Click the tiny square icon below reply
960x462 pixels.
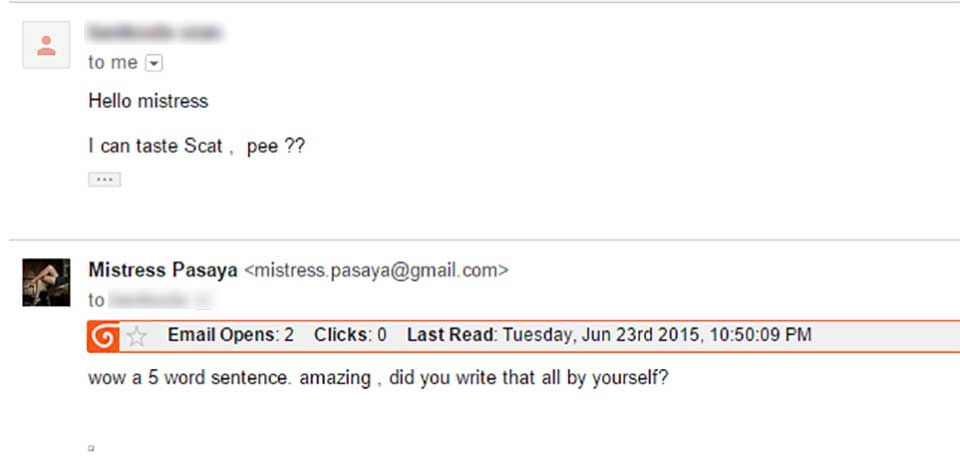coord(91,449)
